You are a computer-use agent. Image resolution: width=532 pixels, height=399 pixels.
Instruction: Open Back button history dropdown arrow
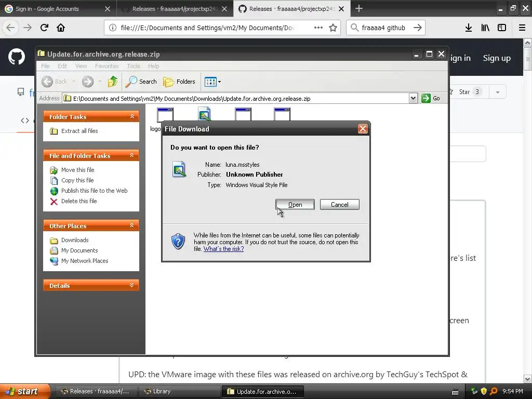tap(73, 82)
